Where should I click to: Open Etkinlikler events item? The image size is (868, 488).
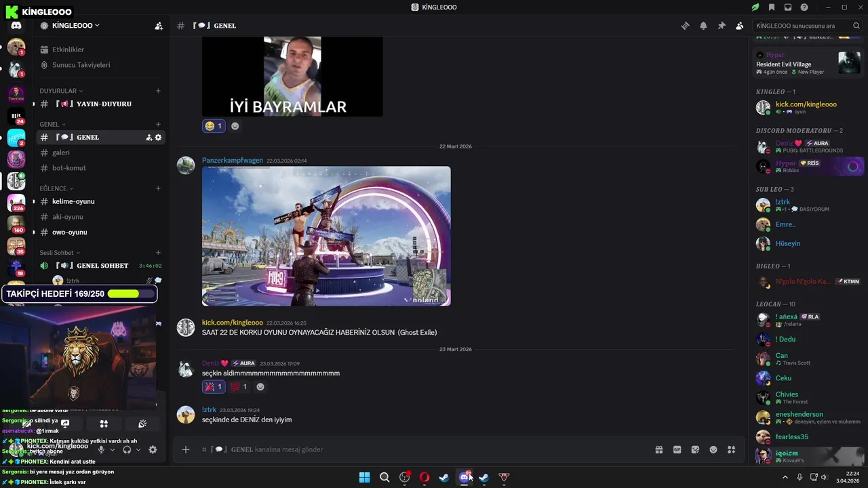coord(100,49)
